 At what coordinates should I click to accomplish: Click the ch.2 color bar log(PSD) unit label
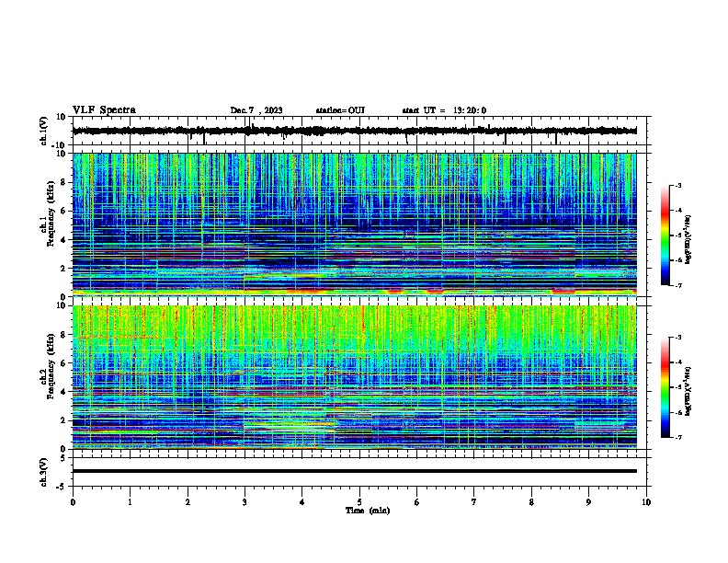tap(688, 392)
